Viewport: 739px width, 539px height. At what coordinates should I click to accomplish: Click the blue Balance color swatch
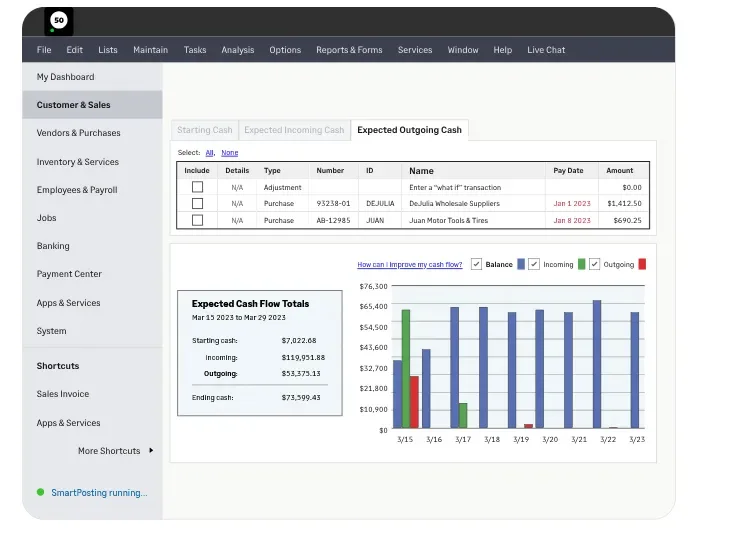tap(521, 264)
